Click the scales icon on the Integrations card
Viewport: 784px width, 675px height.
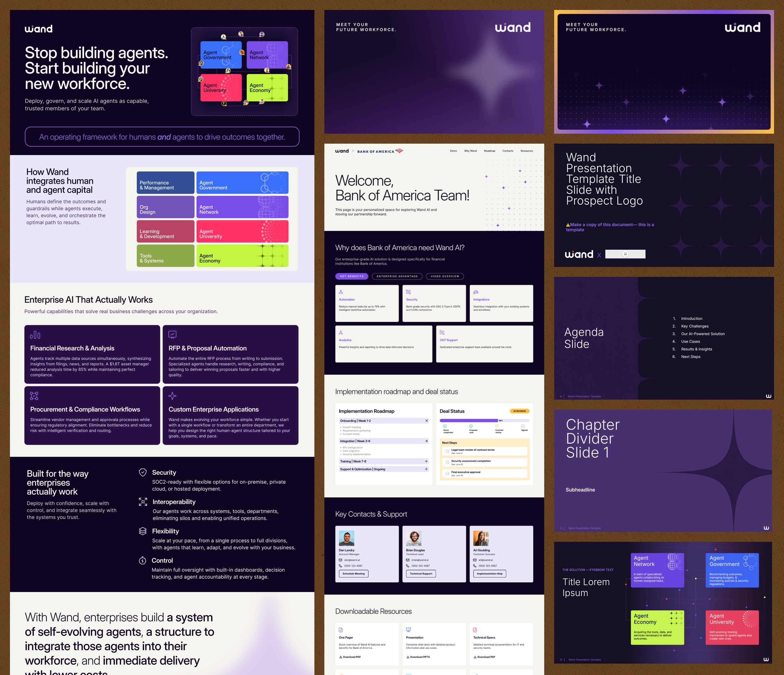coord(476,292)
